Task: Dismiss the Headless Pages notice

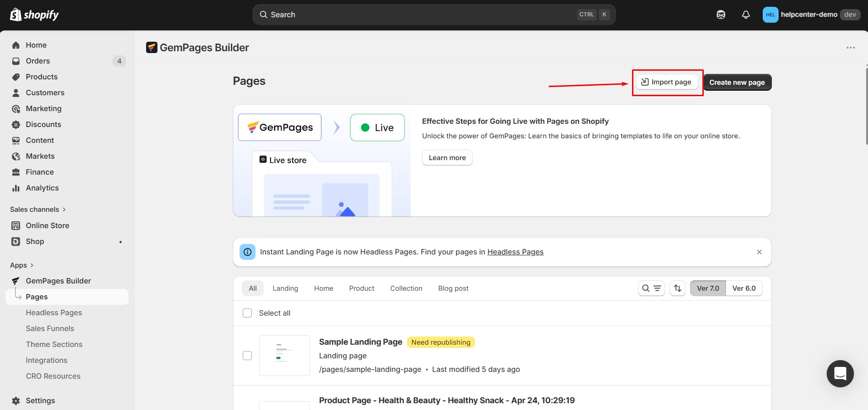Action: [x=759, y=252]
